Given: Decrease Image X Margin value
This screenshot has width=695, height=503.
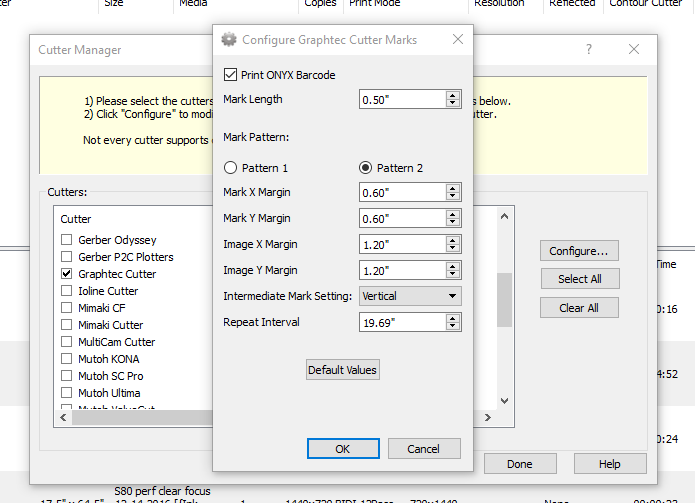Looking at the screenshot, I should (x=453, y=248).
